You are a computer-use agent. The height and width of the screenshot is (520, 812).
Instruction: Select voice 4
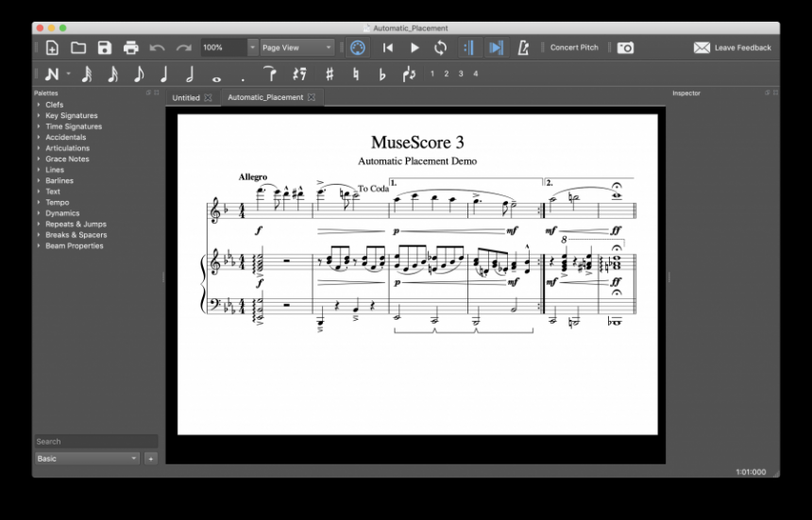pyautogui.click(x=475, y=74)
